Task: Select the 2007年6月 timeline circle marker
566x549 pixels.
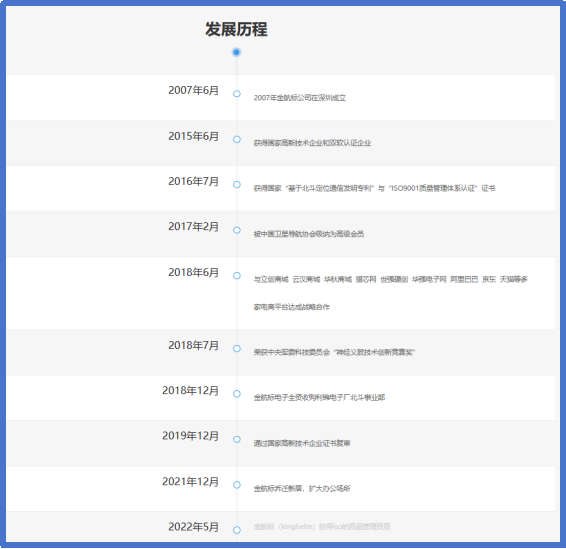Action: pyautogui.click(x=237, y=94)
